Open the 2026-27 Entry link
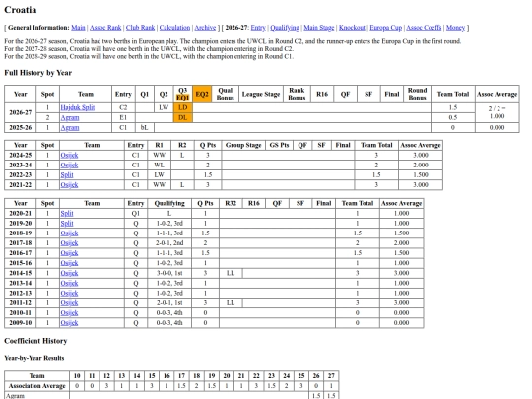Image resolution: width=532 pixels, height=399 pixels. [x=258, y=28]
